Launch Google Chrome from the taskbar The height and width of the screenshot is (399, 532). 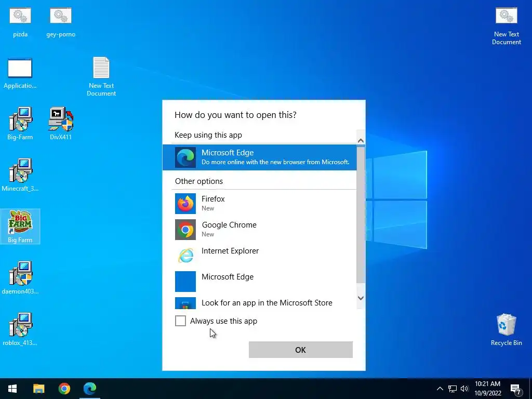[x=64, y=389]
